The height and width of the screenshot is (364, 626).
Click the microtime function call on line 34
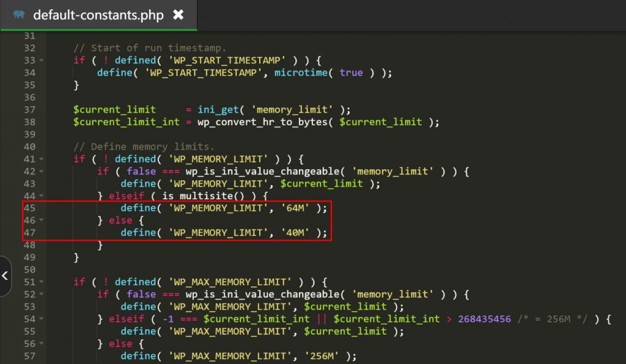303,73
